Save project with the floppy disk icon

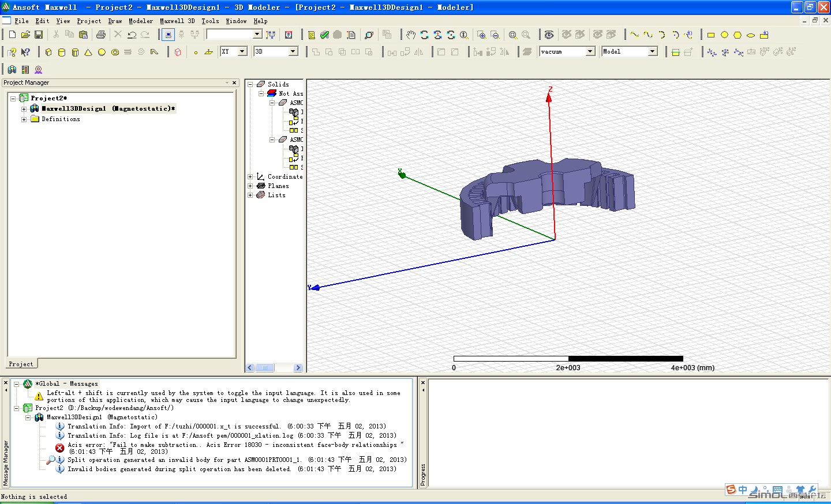click(39, 35)
